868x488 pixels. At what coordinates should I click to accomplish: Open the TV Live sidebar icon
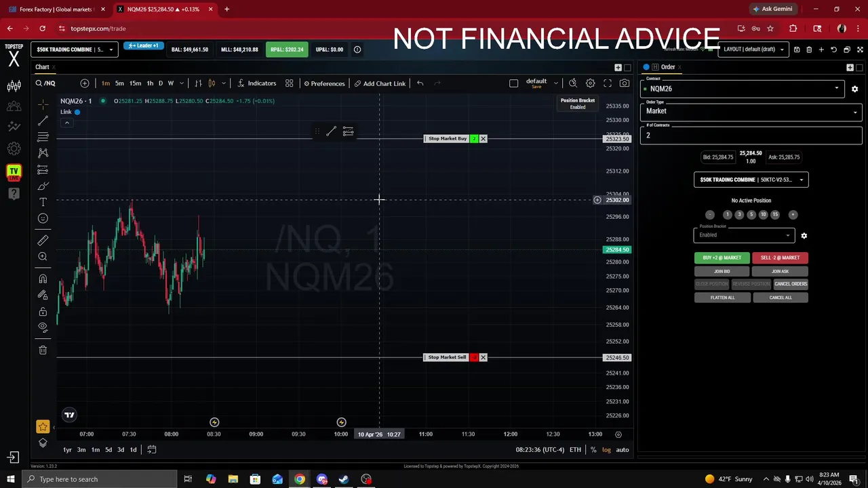pos(14,172)
